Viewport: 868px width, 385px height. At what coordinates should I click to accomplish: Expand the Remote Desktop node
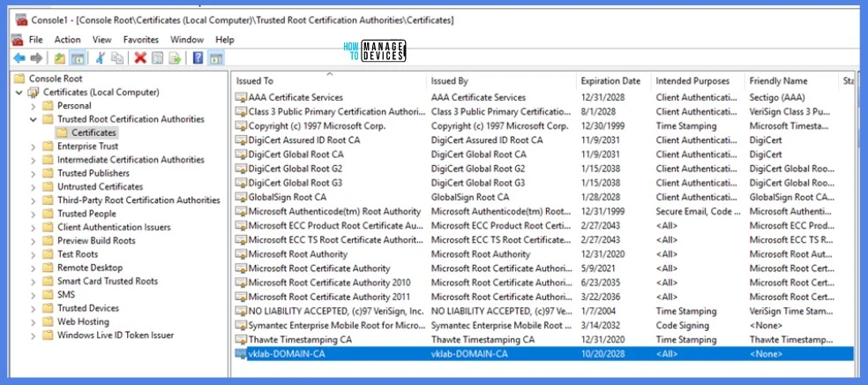coord(34,268)
